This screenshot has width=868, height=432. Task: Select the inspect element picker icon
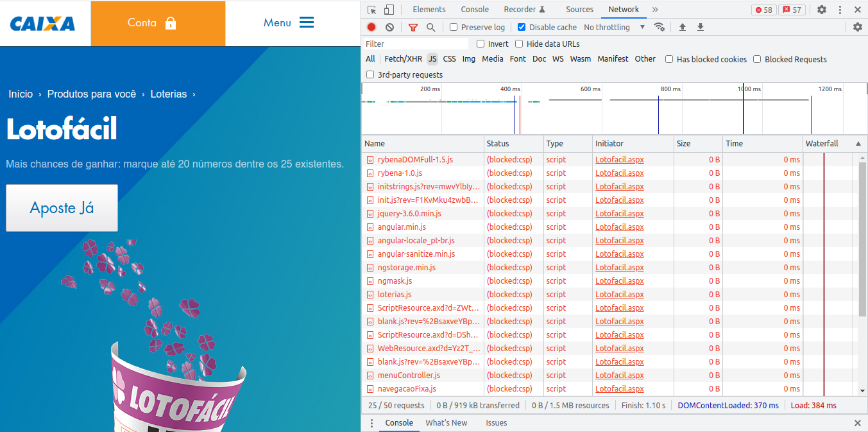[371, 10]
